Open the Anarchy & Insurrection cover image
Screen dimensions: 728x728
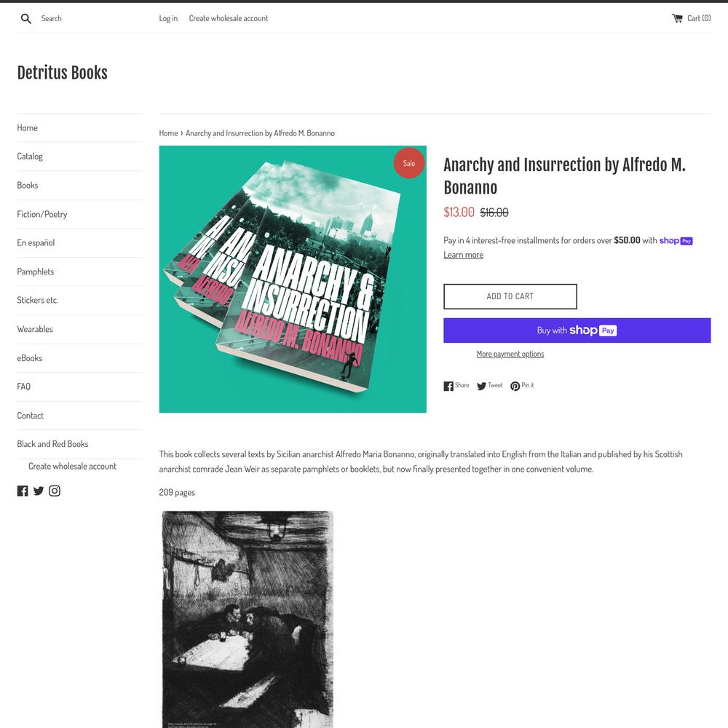click(293, 279)
